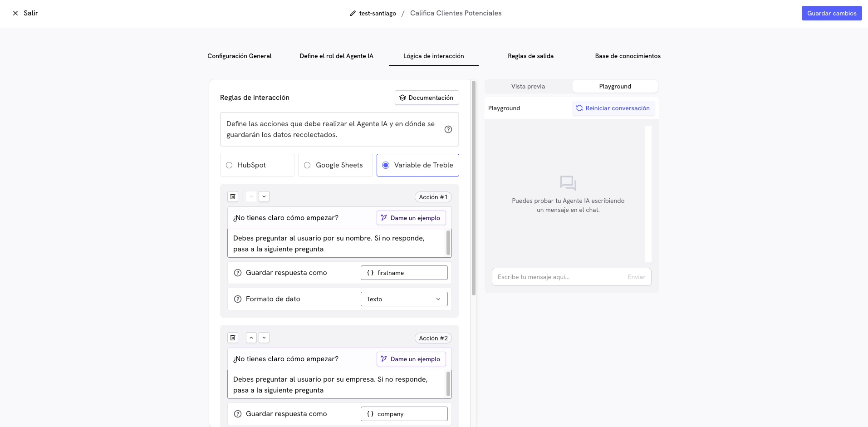The width and height of the screenshot is (868, 427).
Task: Select the Playground tab
Action: click(x=615, y=86)
